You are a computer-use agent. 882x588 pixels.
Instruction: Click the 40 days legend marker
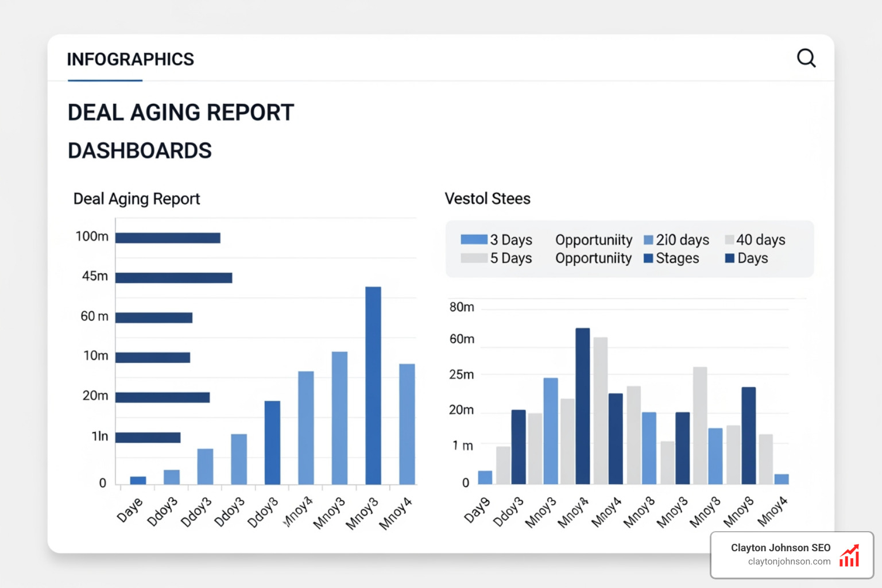[x=730, y=239]
